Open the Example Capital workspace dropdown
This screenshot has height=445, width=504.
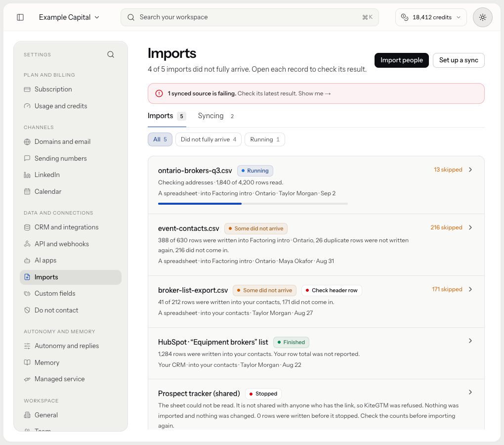tap(69, 17)
